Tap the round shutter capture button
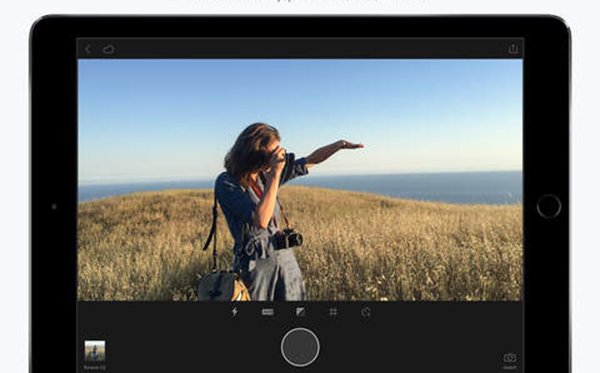600x373 pixels. [300, 347]
